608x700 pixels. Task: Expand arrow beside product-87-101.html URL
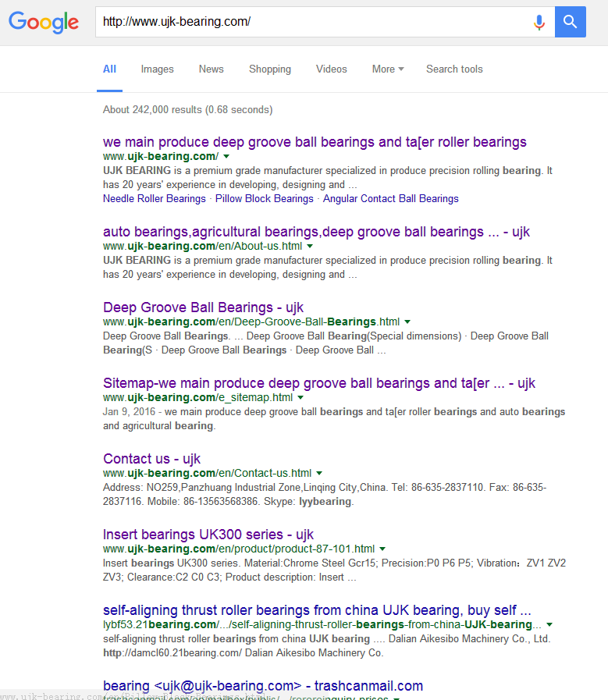[x=382, y=549]
